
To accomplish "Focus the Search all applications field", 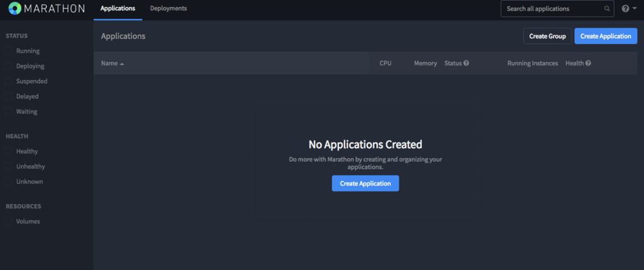I will pyautogui.click(x=557, y=9).
